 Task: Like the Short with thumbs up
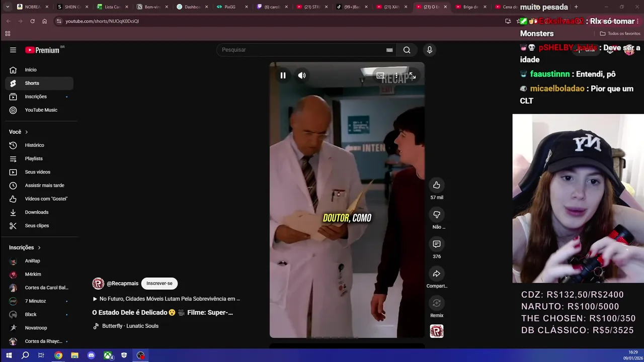coord(437,185)
